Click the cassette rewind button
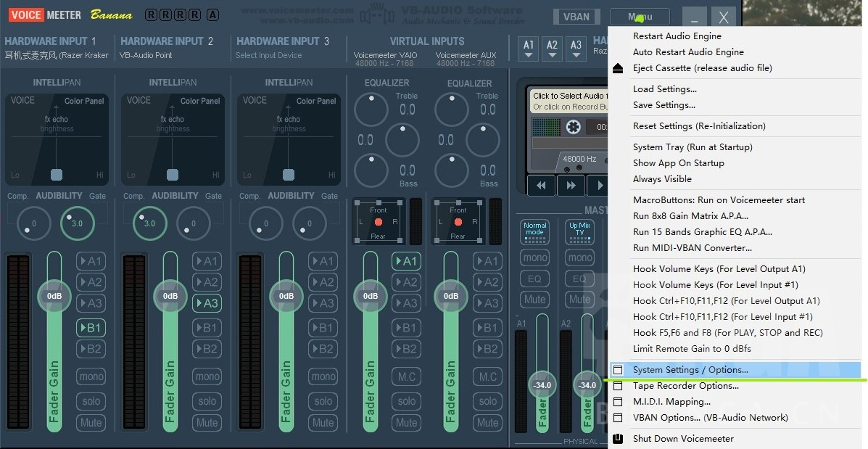The image size is (868, 449). pos(541,186)
